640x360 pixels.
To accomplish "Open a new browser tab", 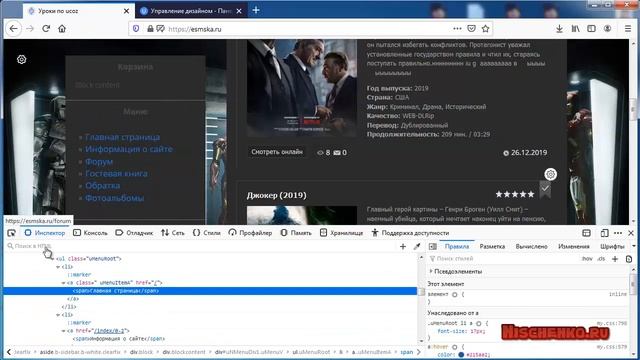I will (256, 10).
